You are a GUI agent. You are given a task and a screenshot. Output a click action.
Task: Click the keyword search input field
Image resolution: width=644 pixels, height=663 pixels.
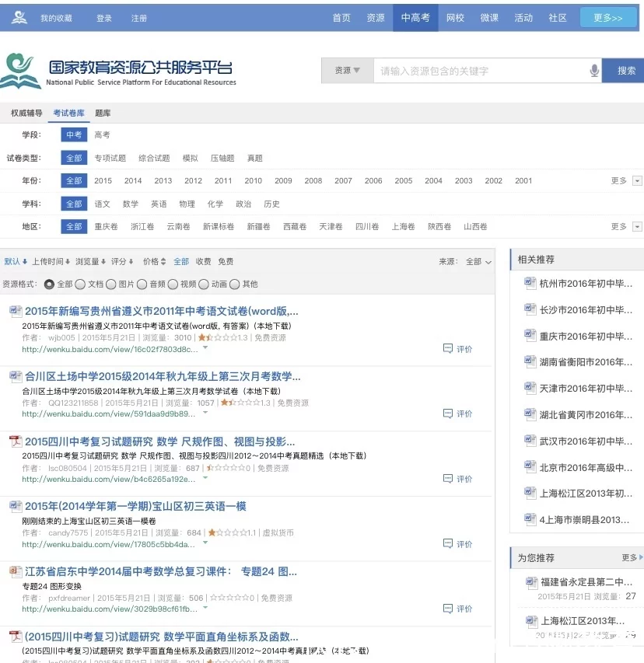[x=478, y=71]
